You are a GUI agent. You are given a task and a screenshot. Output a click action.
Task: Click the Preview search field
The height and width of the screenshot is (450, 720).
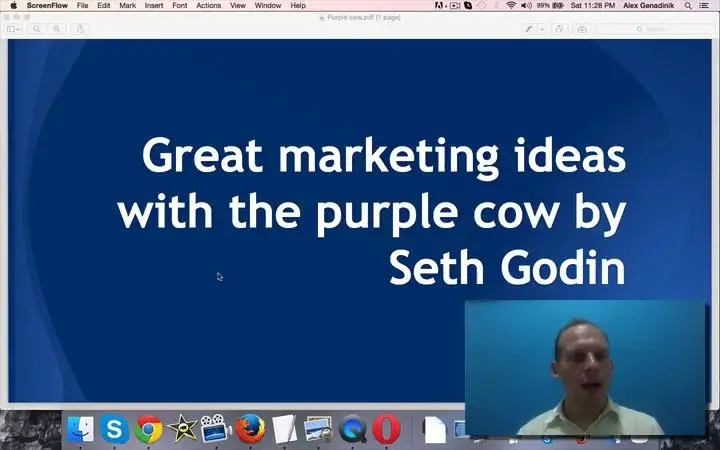coord(656,29)
